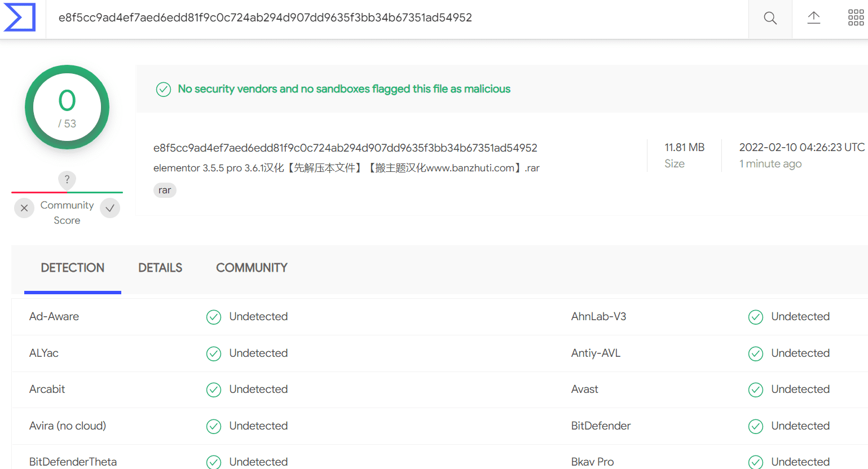Vote the file harmless with checkmark icon
868x469 pixels.
110,208
